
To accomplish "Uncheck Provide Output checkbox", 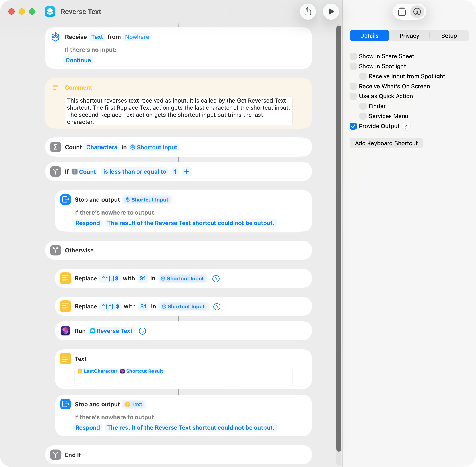I will [x=353, y=126].
